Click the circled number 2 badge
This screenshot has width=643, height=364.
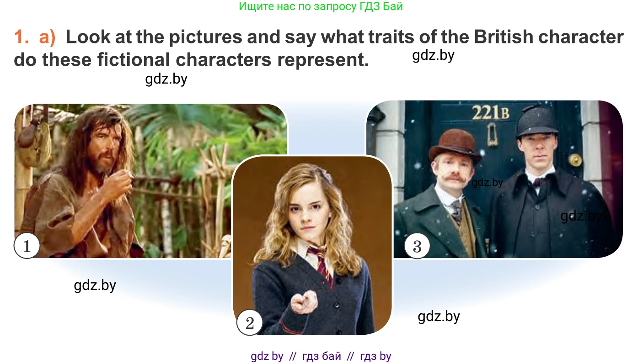(x=250, y=323)
